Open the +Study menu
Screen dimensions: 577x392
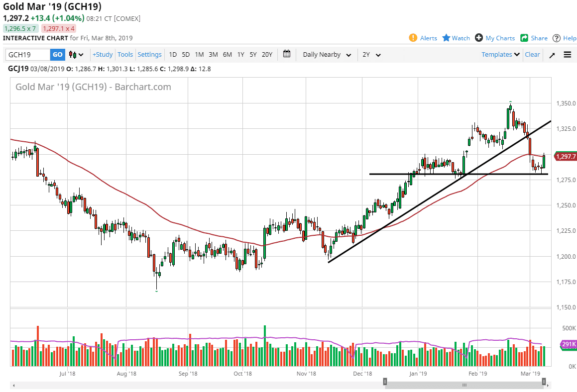click(103, 55)
